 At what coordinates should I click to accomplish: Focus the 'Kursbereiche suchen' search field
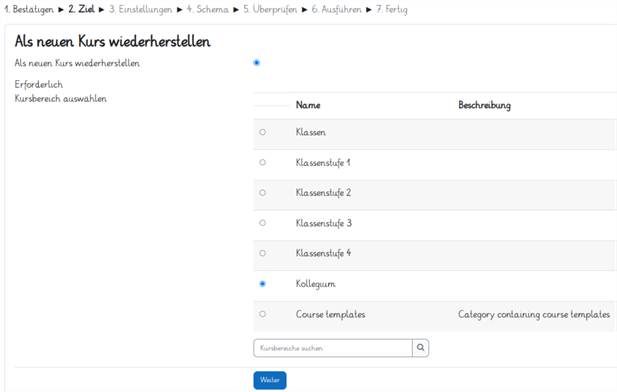point(333,348)
